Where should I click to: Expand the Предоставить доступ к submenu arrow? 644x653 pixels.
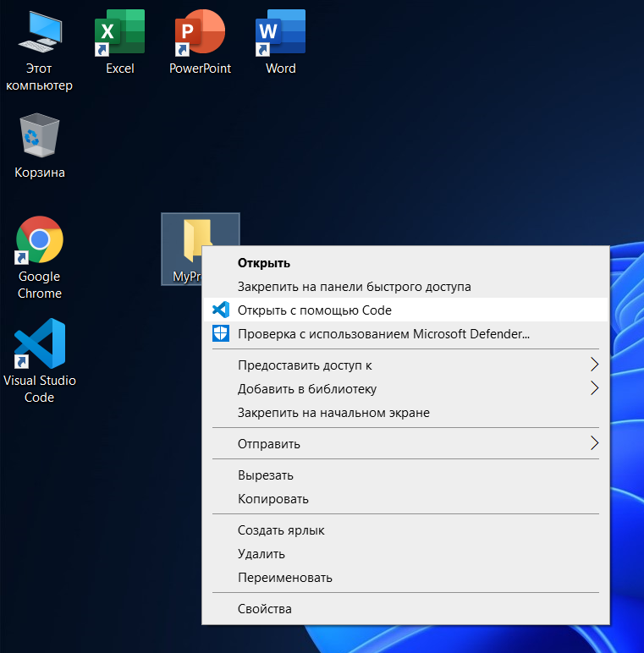click(x=594, y=365)
